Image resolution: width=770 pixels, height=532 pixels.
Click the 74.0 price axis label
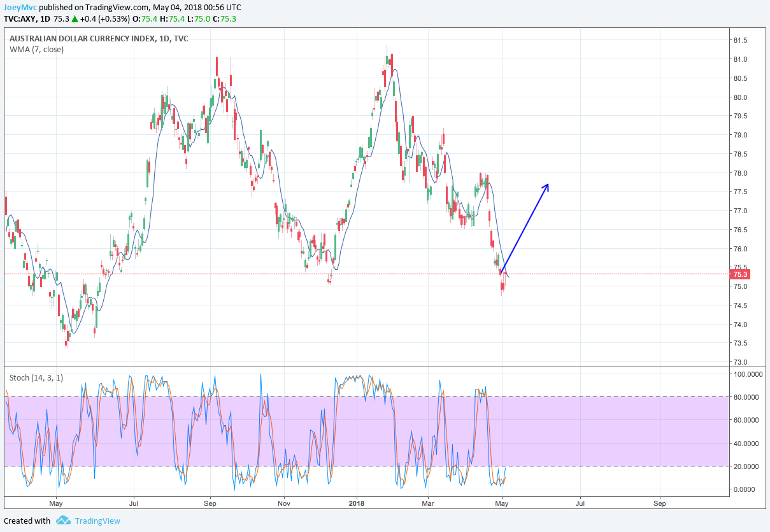coord(740,325)
